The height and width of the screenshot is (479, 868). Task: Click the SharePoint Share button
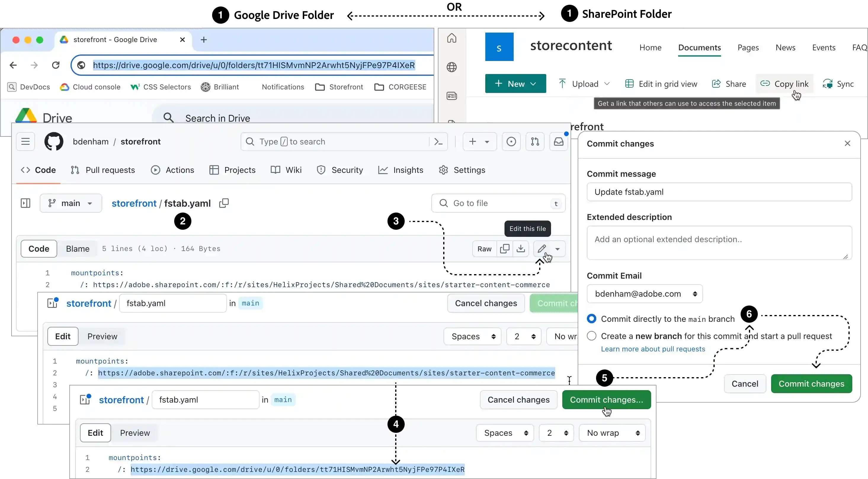(728, 83)
